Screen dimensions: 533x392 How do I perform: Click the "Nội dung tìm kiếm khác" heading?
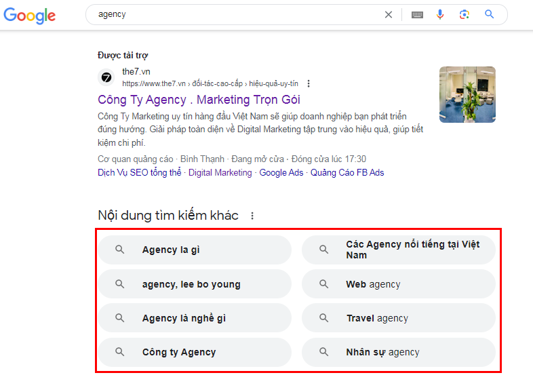168,216
